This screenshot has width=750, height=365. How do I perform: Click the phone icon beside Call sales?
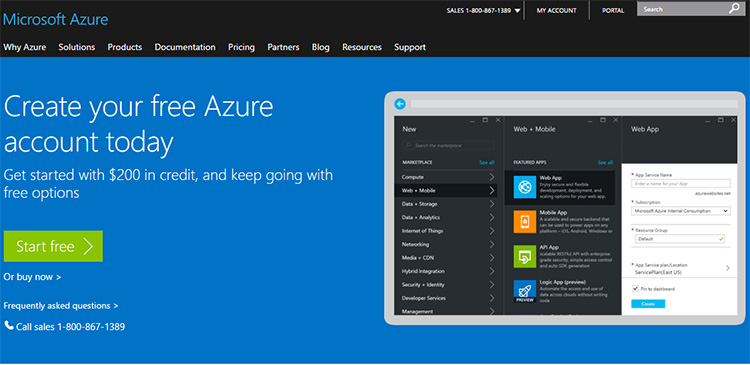coord(9,326)
